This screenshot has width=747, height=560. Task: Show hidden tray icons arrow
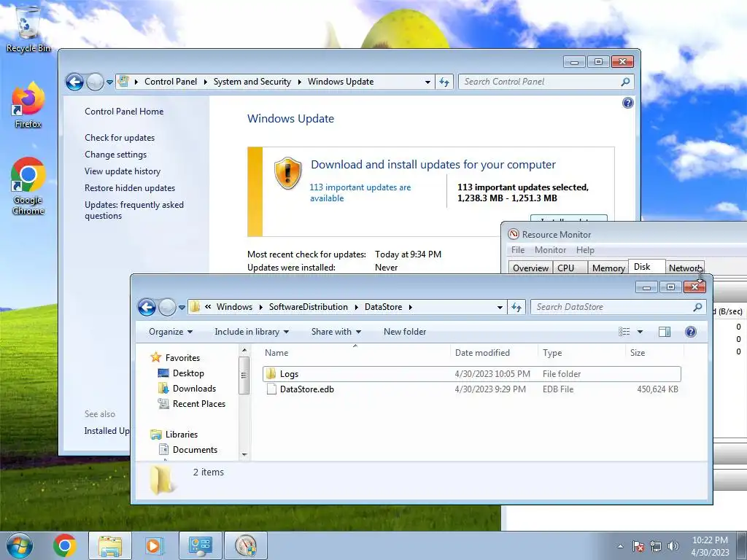click(620, 546)
